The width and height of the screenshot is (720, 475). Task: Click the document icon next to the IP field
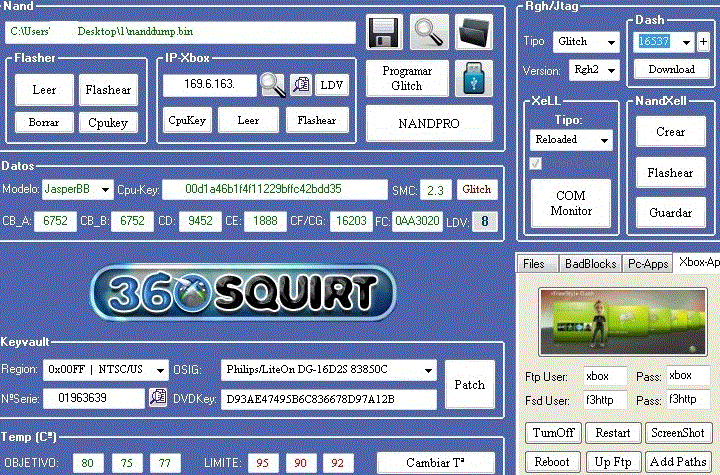(301, 85)
